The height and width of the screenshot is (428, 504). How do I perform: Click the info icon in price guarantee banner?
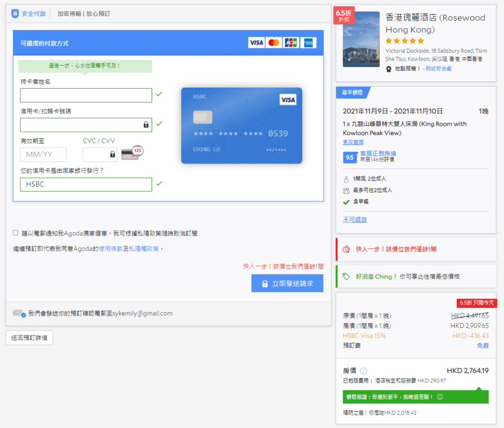[x=440, y=397]
